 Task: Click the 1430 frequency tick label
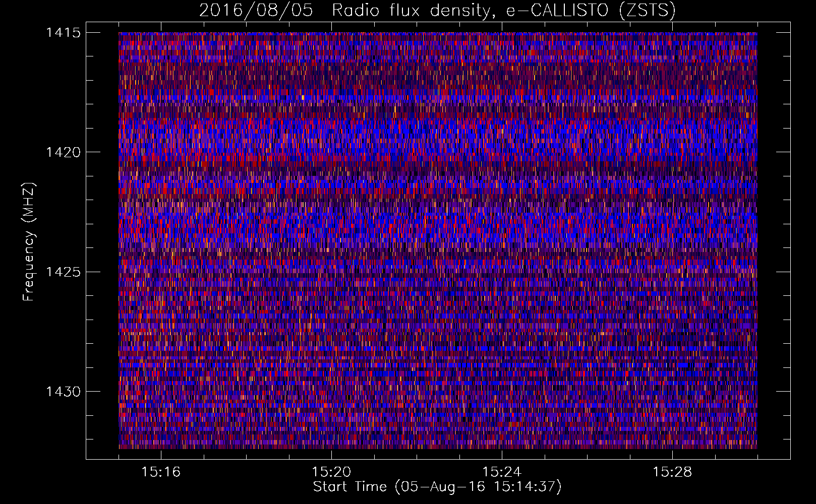click(x=63, y=392)
